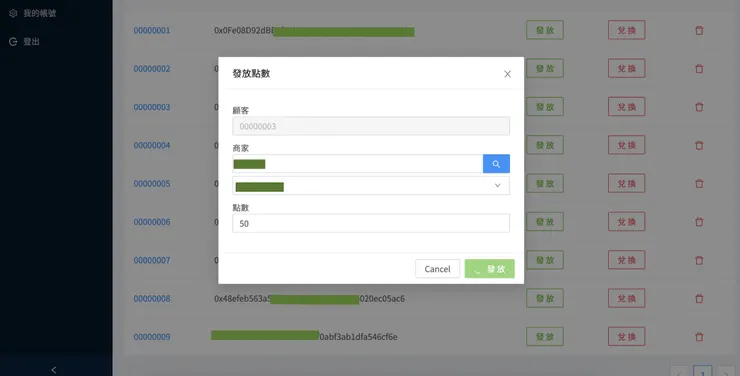
Task: Click 兌換 button in row 00000005
Action: 627,184
